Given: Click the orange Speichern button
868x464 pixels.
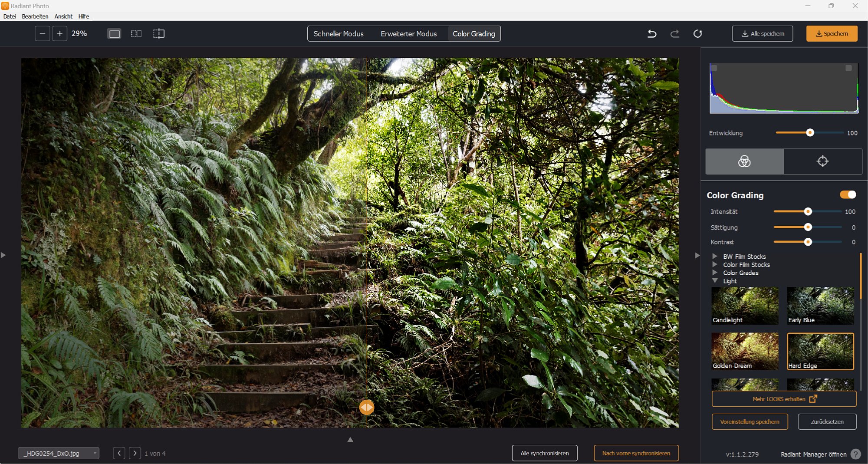Looking at the screenshot, I should click(x=832, y=33).
